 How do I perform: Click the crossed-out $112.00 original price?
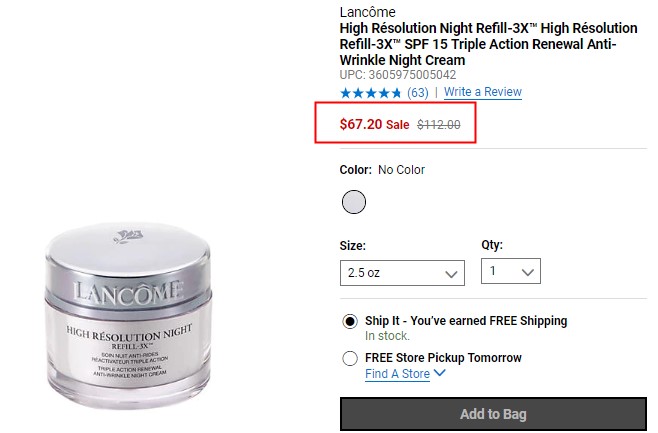(439, 125)
